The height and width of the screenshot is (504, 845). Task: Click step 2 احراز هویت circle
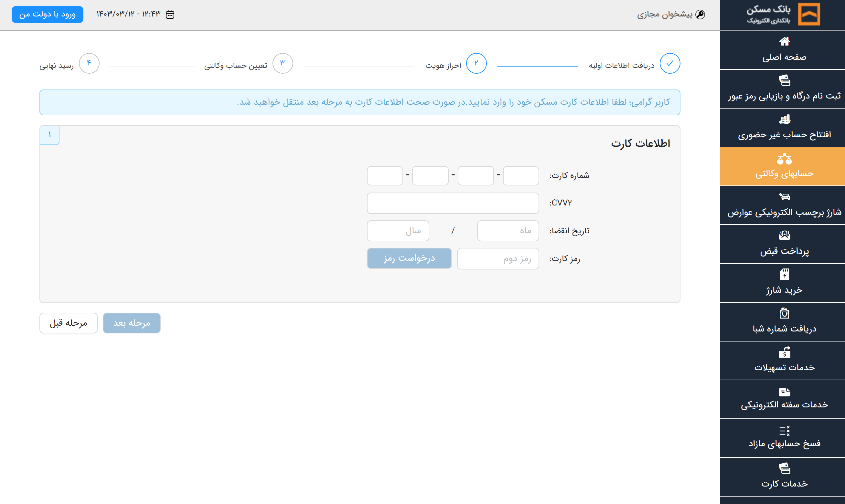476,63
